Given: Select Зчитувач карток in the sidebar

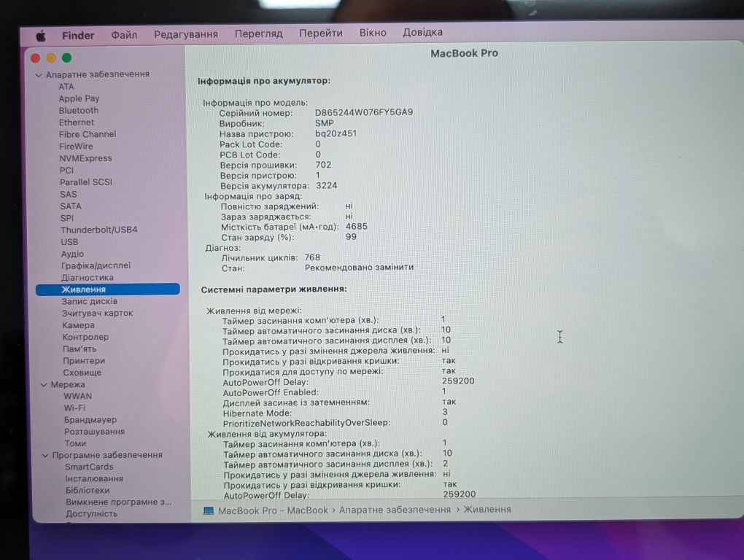Looking at the screenshot, I should coord(97,314).
